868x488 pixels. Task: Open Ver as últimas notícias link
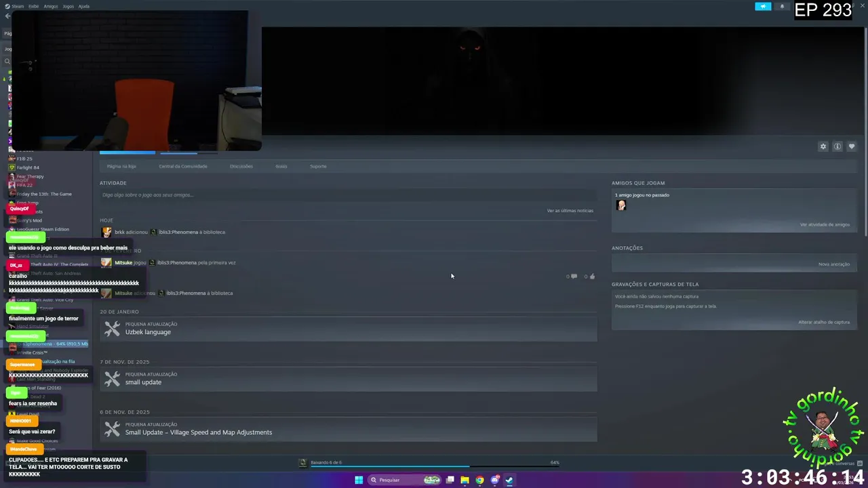[x=570, y=211]
